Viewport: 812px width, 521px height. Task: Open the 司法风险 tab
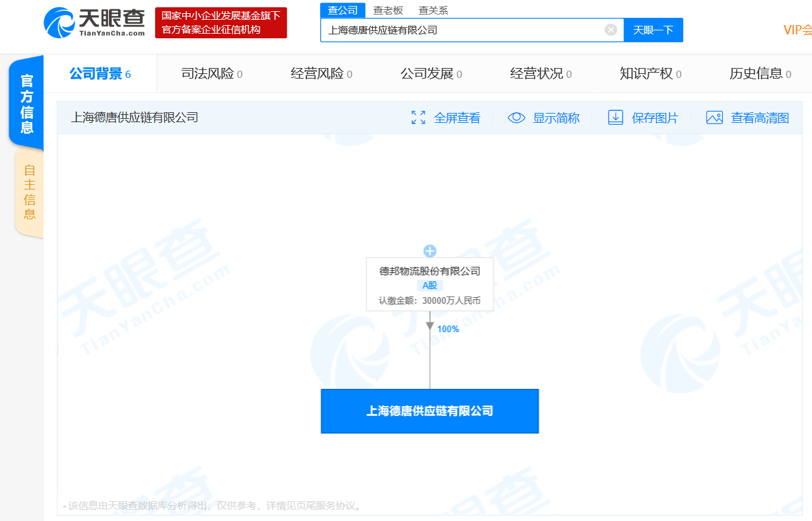(x=212, y=74)
